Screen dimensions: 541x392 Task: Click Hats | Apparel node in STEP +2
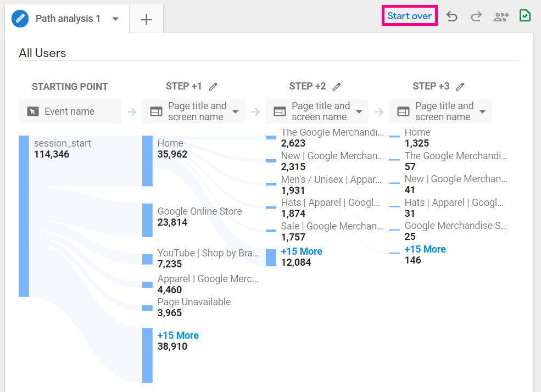tap(331, 203)
